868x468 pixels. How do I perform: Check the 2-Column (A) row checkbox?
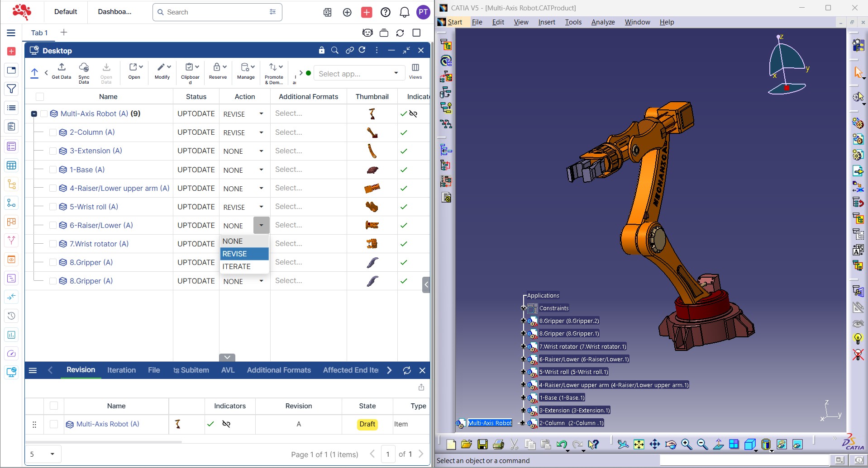pos(53,132)
